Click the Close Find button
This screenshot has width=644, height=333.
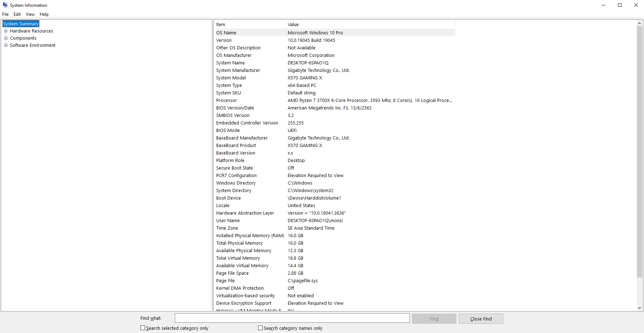(x=481, y=319)
